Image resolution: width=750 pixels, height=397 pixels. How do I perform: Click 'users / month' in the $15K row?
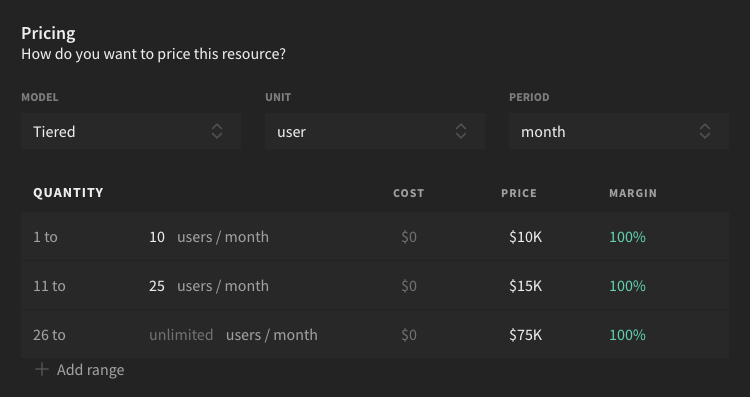tap(223, 286)
